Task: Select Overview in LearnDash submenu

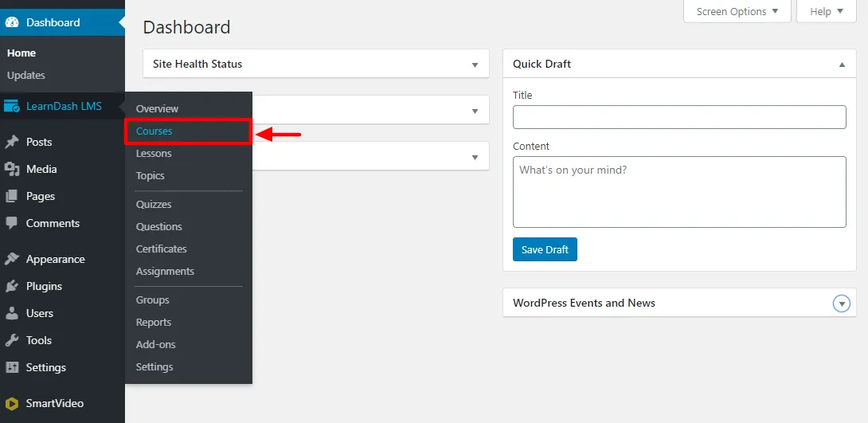Action: pos(157,109)
